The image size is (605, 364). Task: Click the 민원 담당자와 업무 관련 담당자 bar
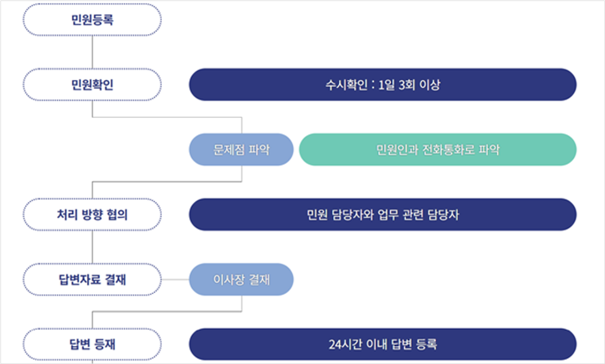[x=383, y=214]
